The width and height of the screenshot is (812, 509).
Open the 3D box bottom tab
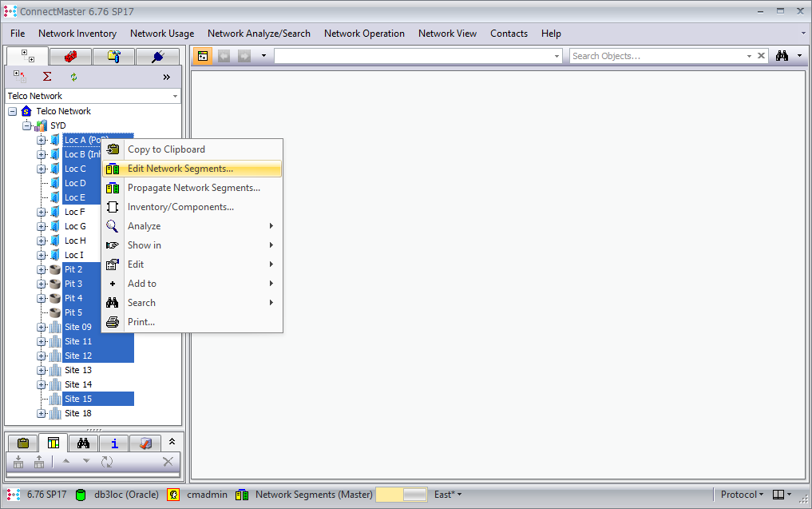145,443
